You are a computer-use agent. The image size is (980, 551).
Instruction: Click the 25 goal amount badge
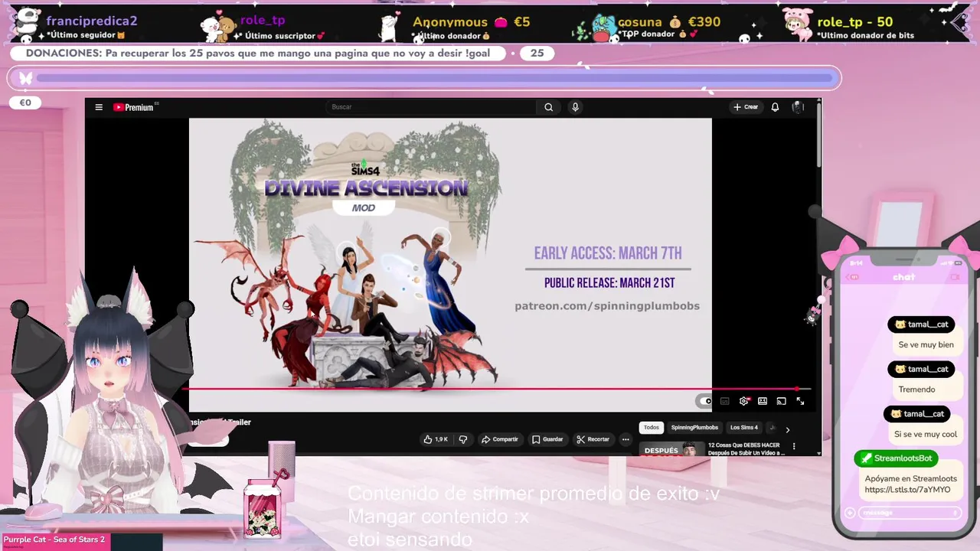[537, 53]
